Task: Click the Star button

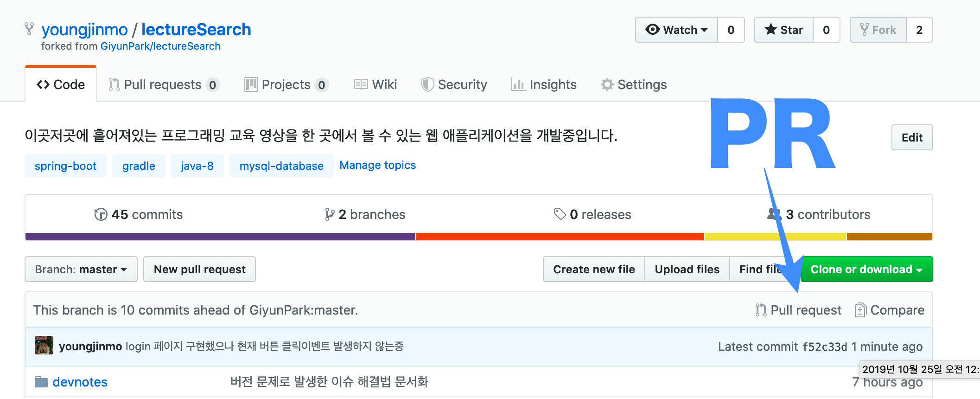Action: tap(784, 30)
